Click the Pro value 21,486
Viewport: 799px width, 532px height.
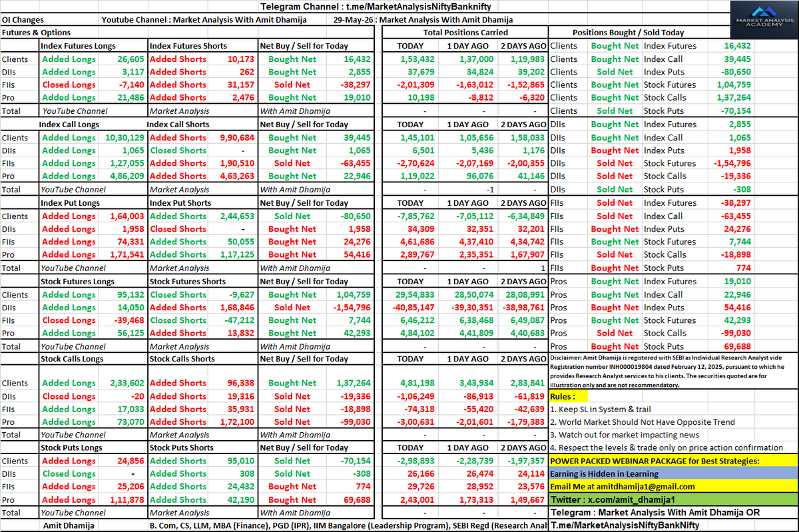click(129, 98)
